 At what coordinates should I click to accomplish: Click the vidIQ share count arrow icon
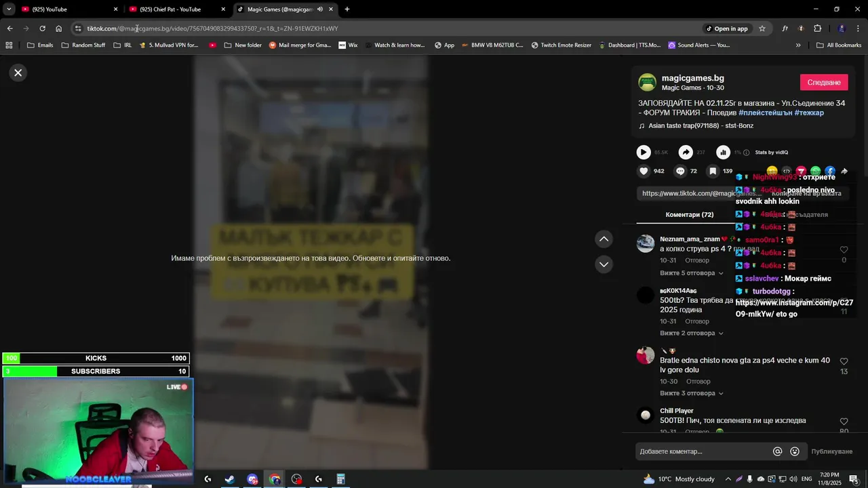point(686,152)
